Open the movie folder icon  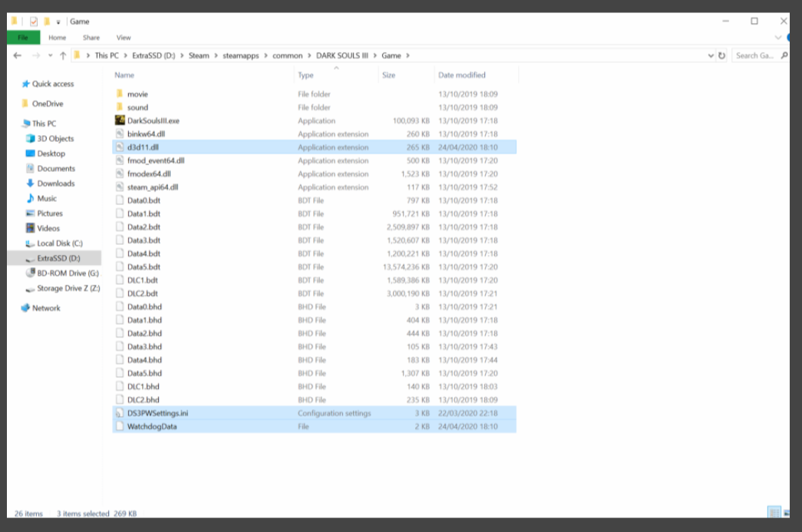(x=120, y=94)
